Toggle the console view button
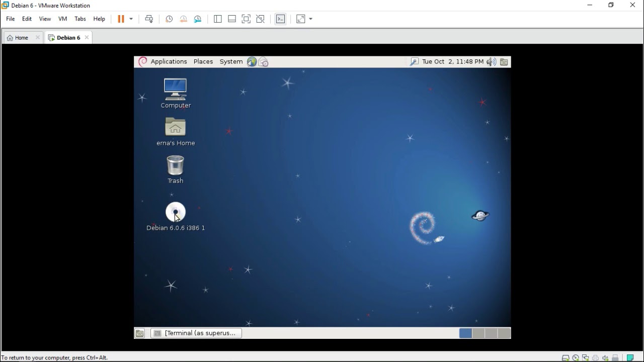 [281, 19]
